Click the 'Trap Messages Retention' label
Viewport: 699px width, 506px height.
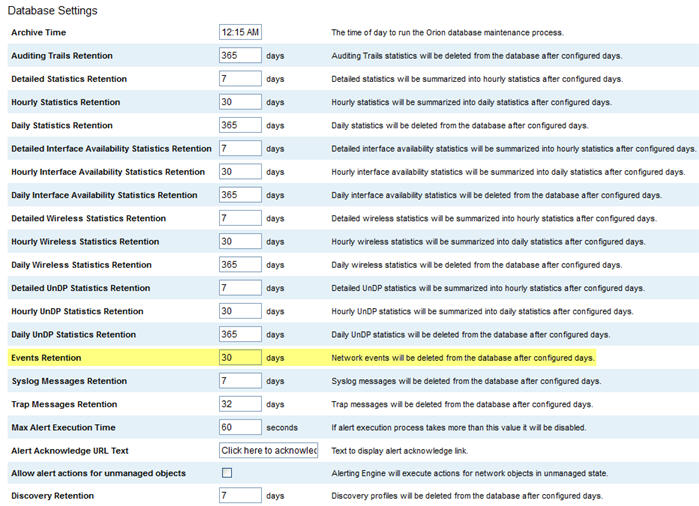(x=64, y=404)
